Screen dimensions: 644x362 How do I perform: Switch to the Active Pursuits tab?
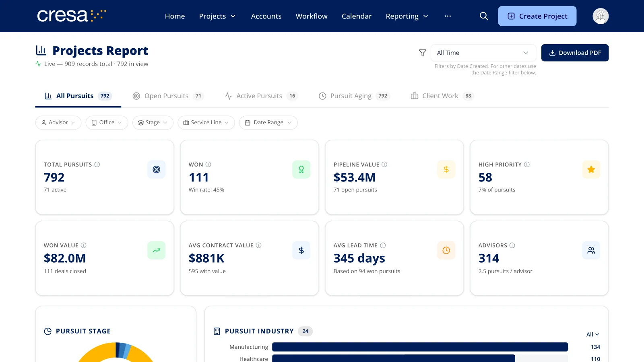click(x=261, y=96)
